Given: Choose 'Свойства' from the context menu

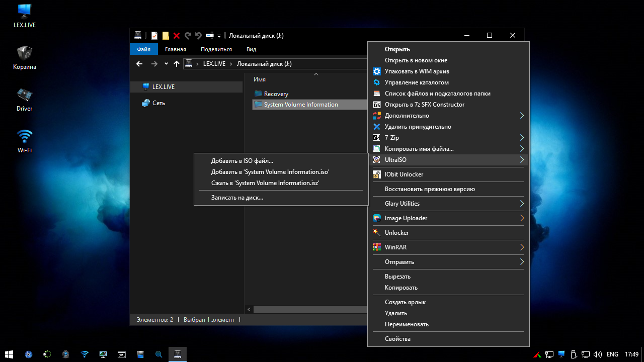Looking at the screenshot, I should click(397, 339).
